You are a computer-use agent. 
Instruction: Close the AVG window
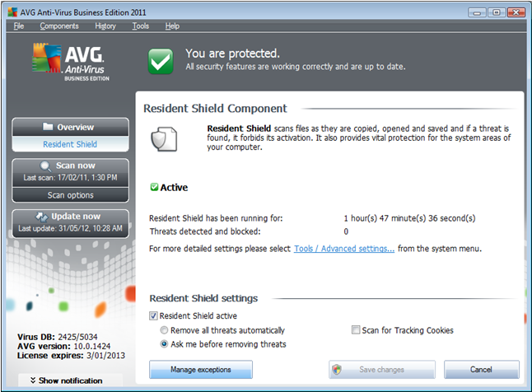click(516, 12)
